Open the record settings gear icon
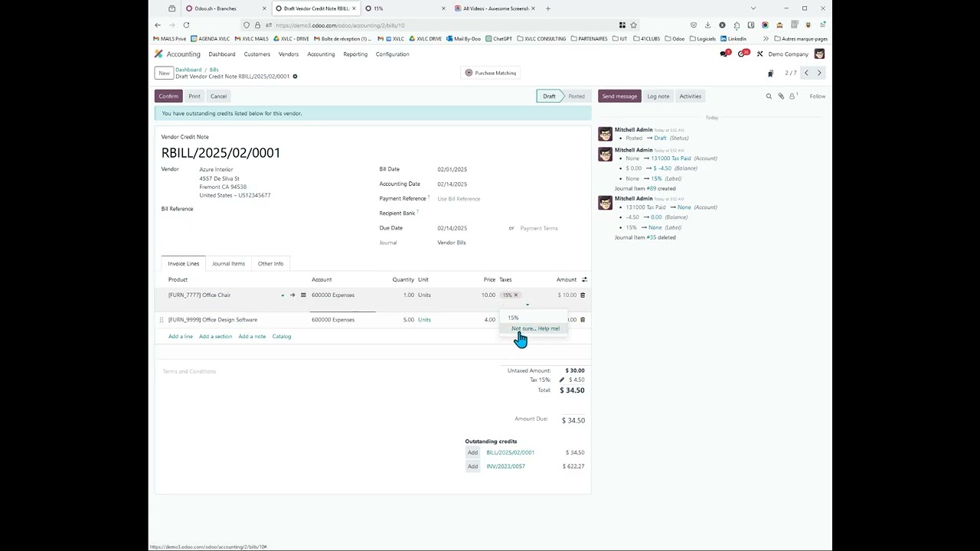The image size is (980, 551). click(295, 77)
